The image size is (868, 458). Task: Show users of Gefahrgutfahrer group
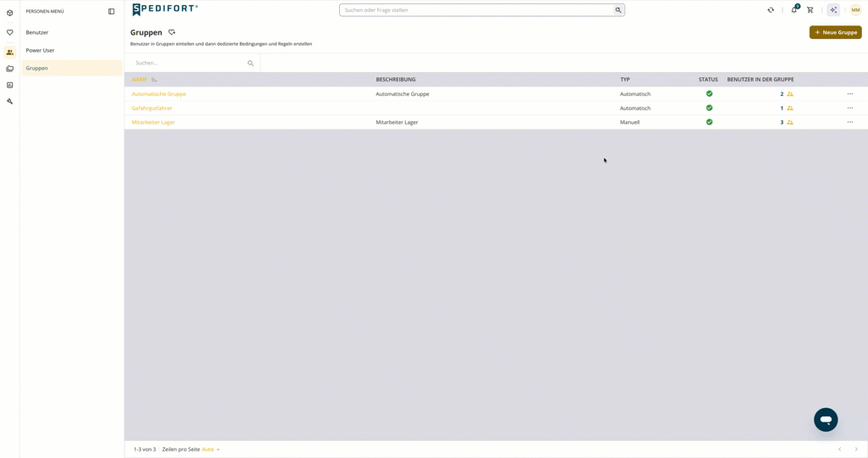(790, 108)
